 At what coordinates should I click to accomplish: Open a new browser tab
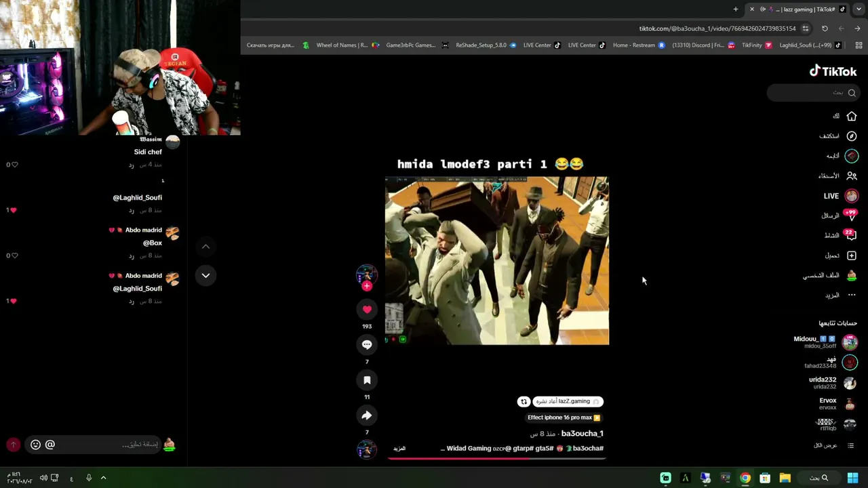click(x=736, y=9)
